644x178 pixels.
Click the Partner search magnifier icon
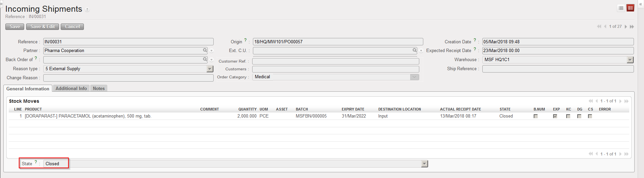205,50
